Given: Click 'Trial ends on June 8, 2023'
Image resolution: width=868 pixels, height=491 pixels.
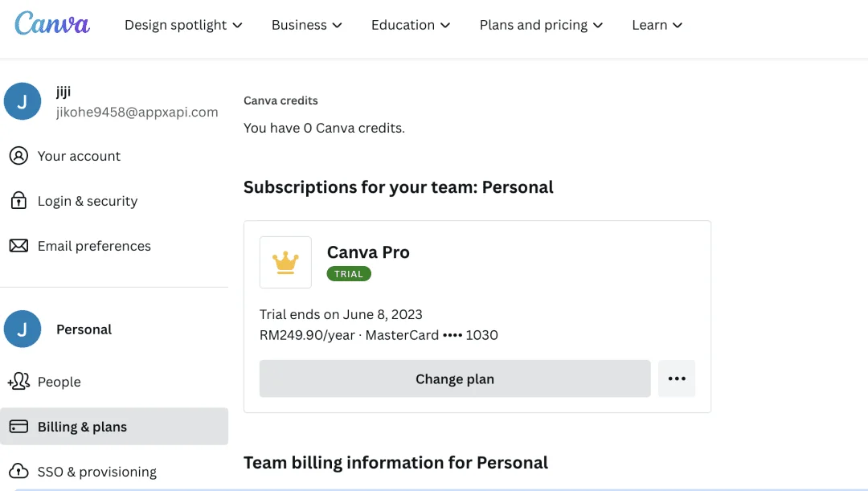Looking at the screenshot, I should (x=341, y=314).
